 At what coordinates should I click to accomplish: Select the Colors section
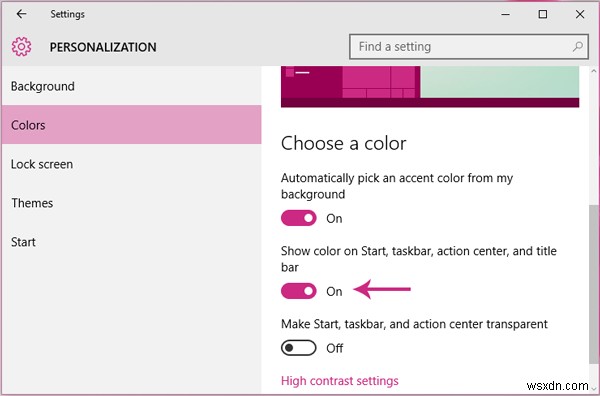tap(132, 125)
